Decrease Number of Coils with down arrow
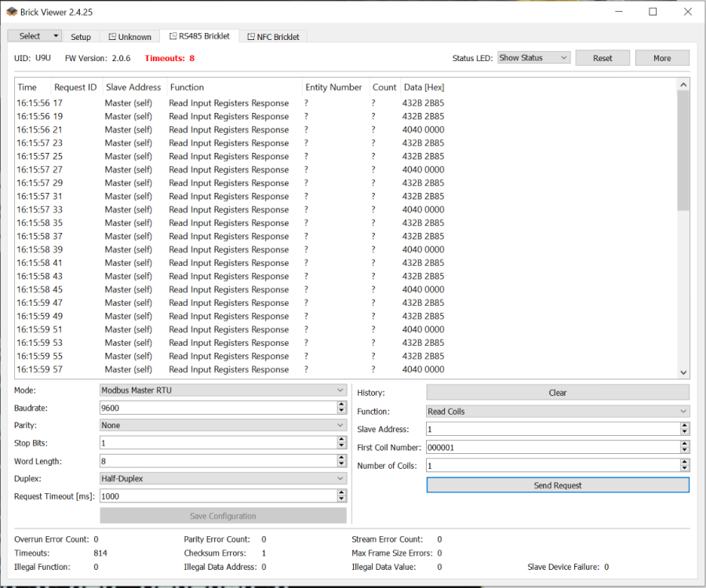The width and height of the screenshot is (706, 588). coord(684,468)
